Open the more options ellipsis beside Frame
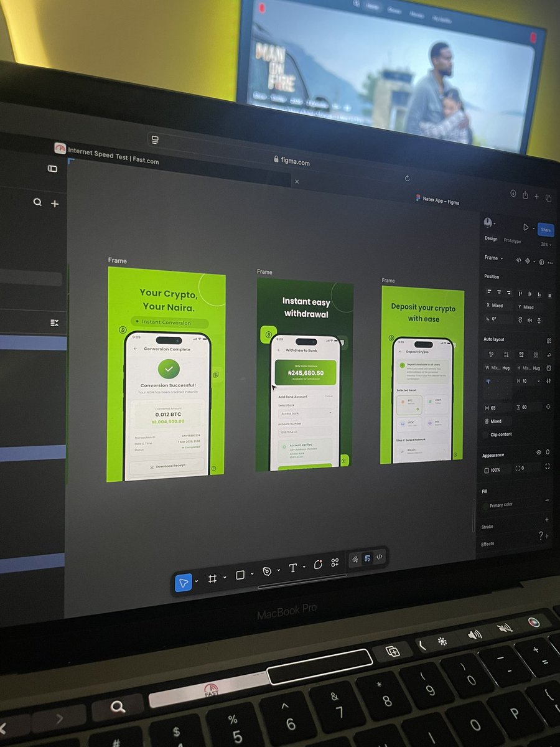 click(x=550, y=263)
